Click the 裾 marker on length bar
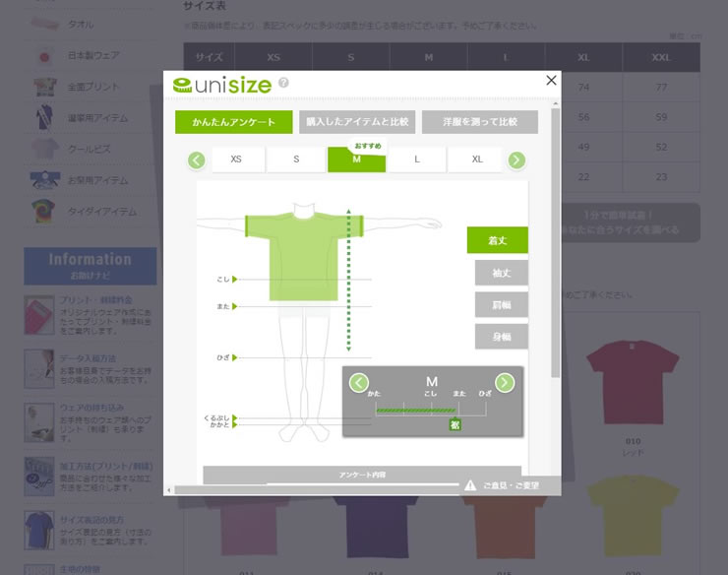 [455, 424]
